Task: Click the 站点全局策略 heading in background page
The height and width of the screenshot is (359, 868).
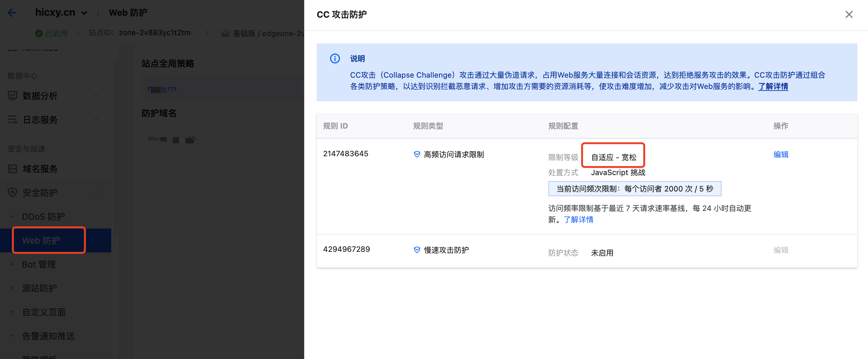Action: coord(168,64)
